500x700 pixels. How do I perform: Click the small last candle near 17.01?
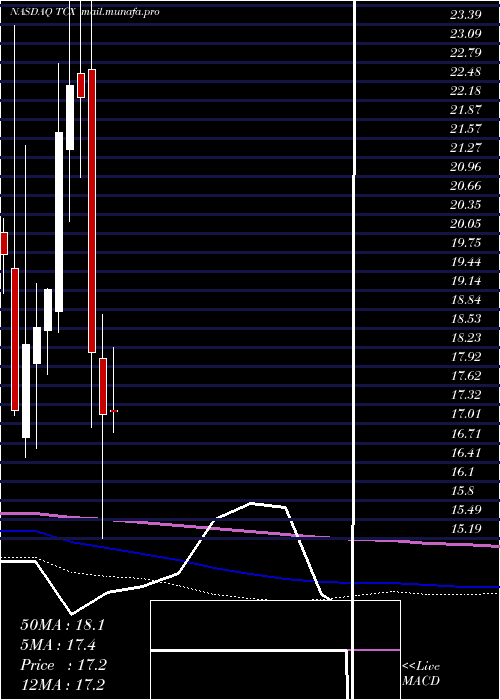(x=114, y=411)
